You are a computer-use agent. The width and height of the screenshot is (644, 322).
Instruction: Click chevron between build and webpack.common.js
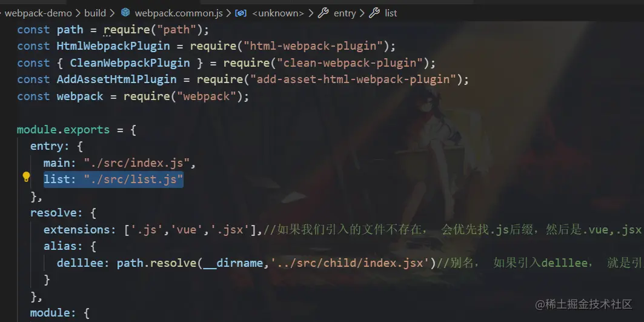pos(113,13)
